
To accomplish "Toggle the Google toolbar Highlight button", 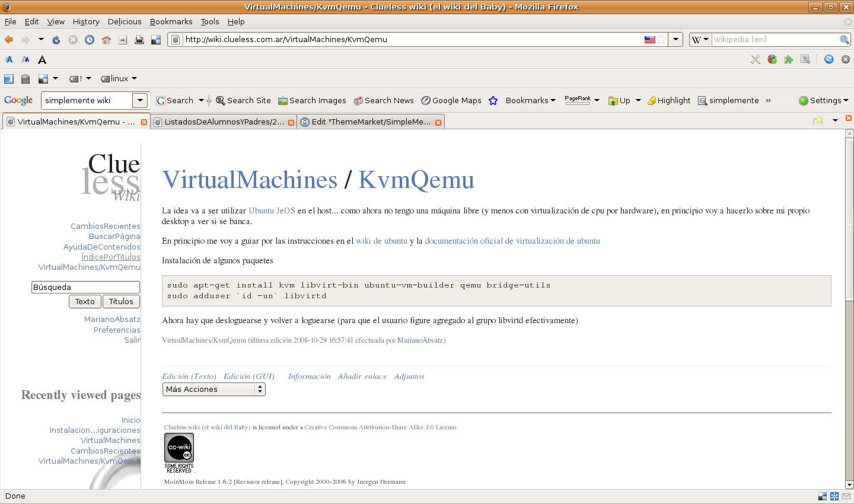I will coord(669,101).
